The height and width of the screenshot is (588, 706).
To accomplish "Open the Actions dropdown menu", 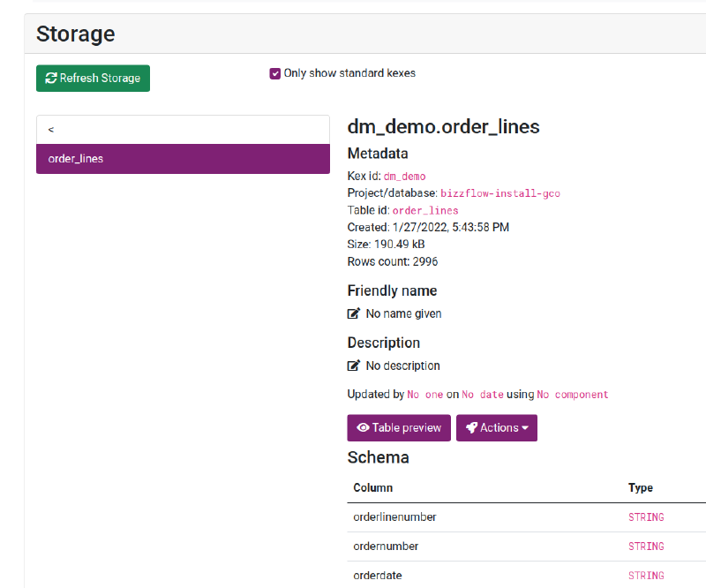I will pyautogui.click(x=497, y=427).
